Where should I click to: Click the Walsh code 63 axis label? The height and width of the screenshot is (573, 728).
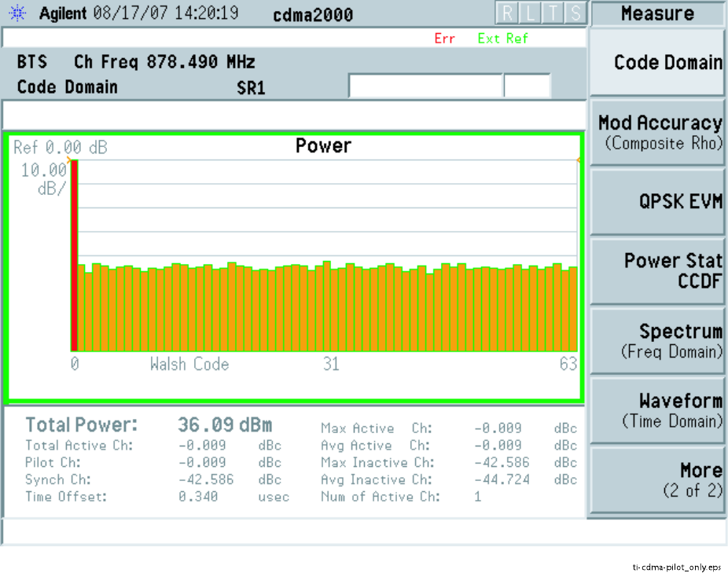tap(568, 364)
